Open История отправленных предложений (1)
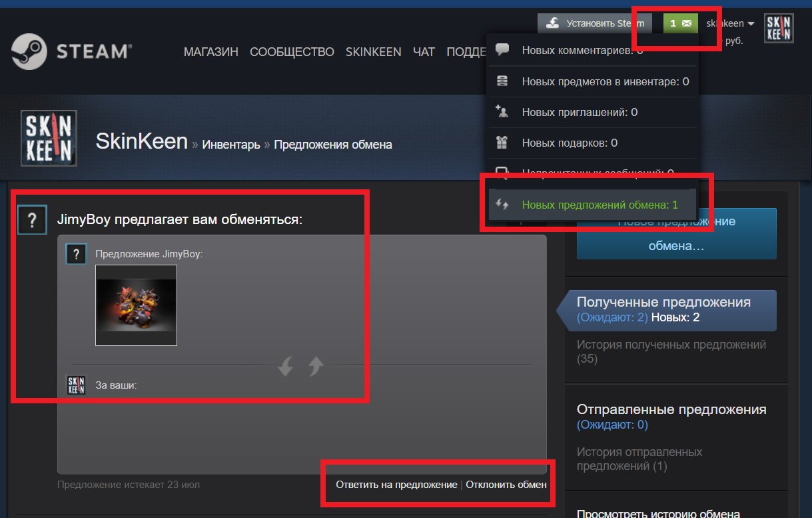Screen dimensions: 812x518 click(639, 459)
